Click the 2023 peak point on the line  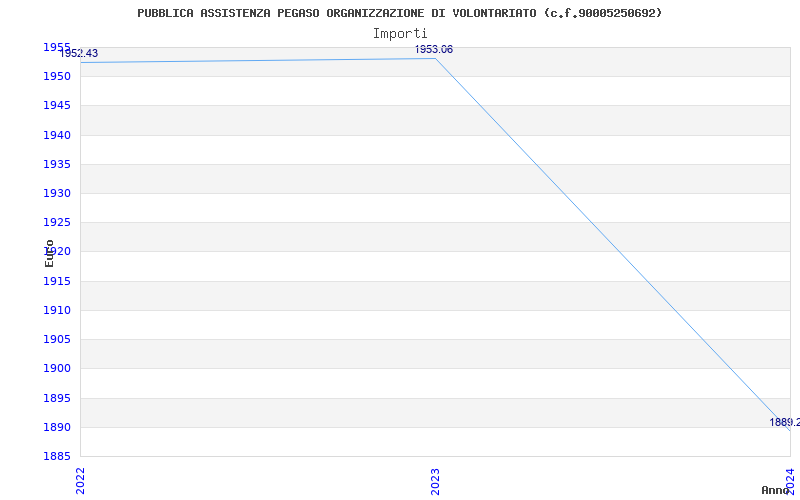click(435, 59)
